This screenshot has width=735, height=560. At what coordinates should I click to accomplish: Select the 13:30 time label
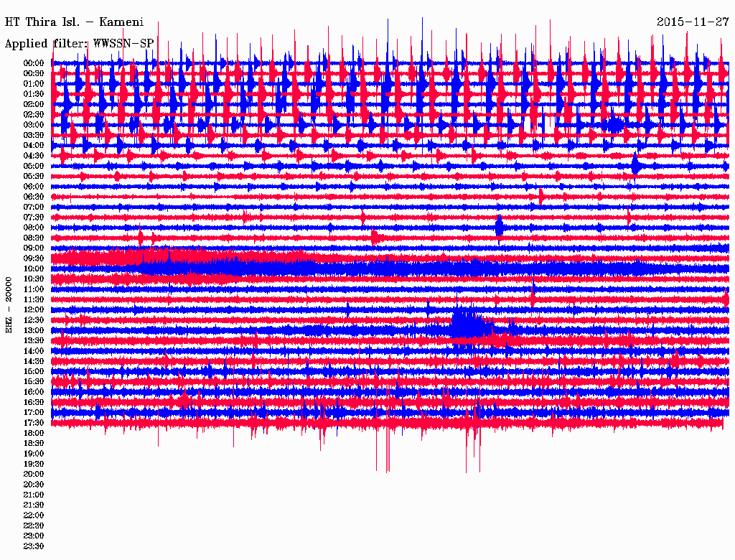(x=34, y=341)
